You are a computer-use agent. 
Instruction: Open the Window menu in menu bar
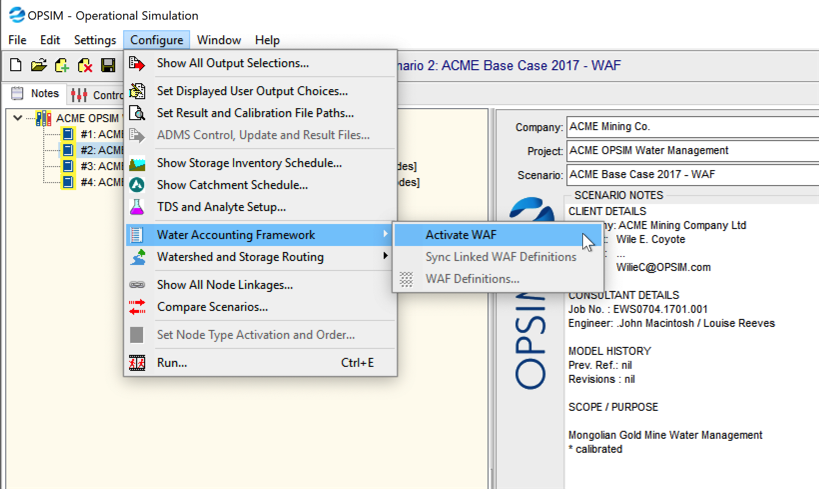(218, 40)
